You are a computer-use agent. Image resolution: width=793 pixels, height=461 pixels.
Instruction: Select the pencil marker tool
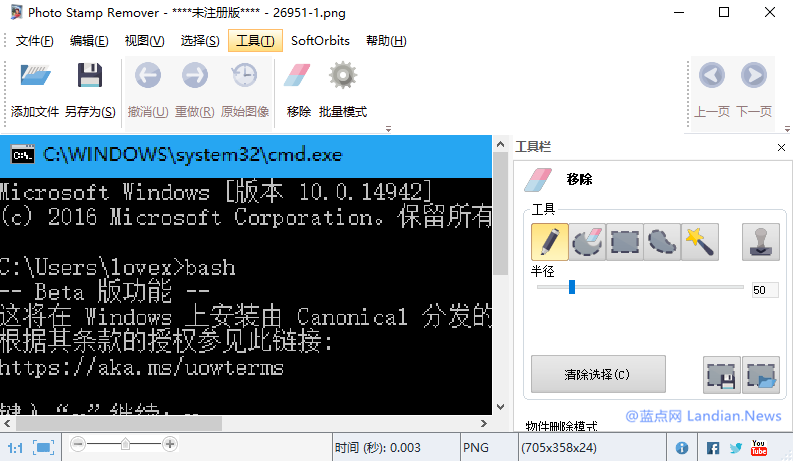point(550,242)
